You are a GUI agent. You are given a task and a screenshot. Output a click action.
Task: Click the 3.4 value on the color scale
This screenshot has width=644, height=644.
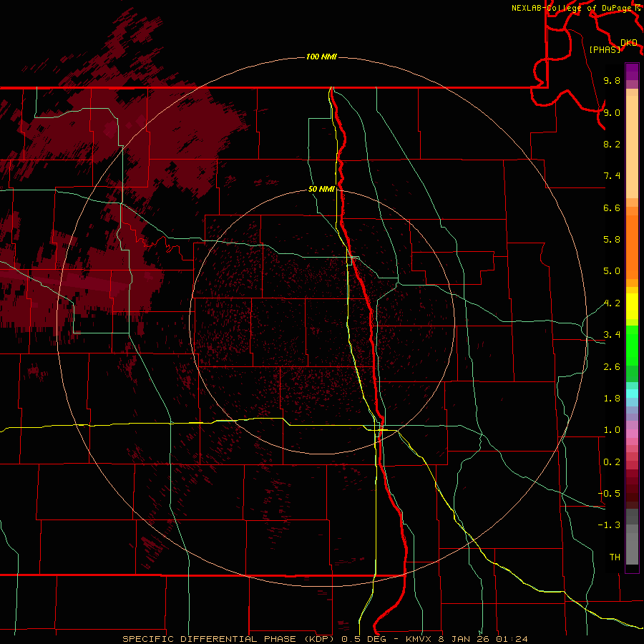612,335
